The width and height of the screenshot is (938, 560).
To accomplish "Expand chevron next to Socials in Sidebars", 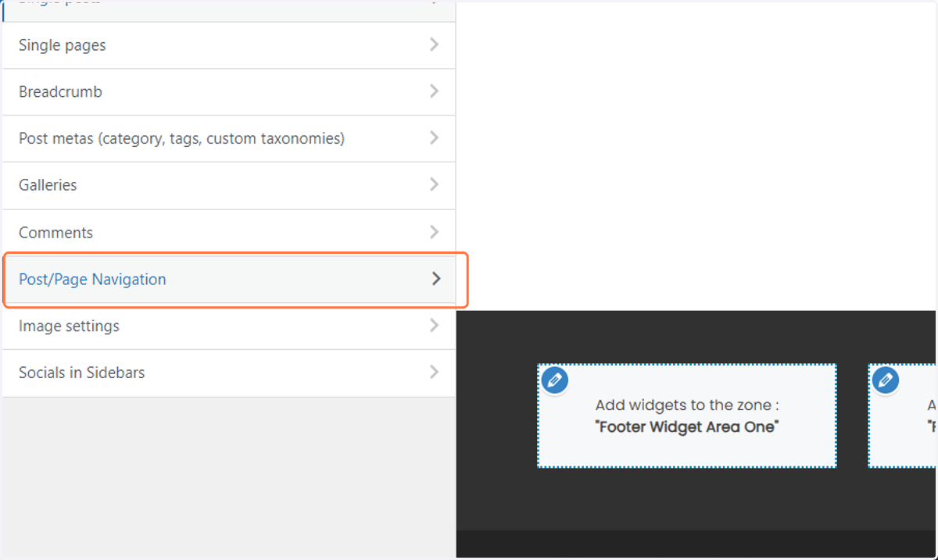I will click(x=435, y=373).
